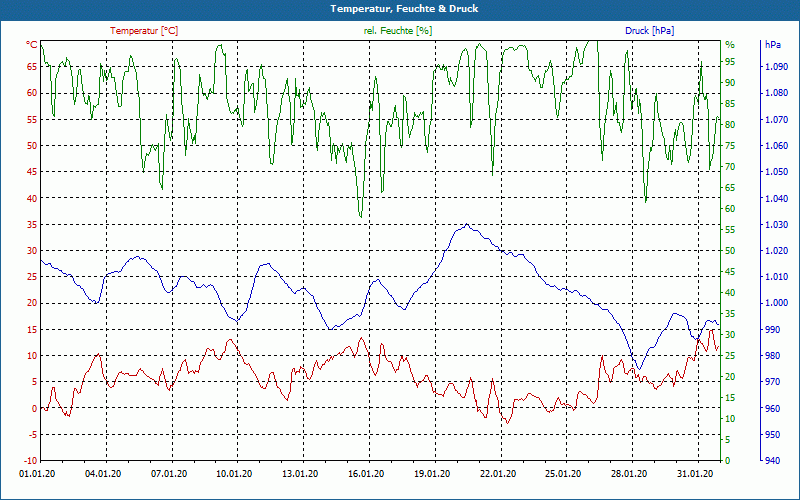Image resolution: width=800 pixels, height=500 pixels.
Task: Select the 01.01.20 date label
Action: tap(37, 474)
